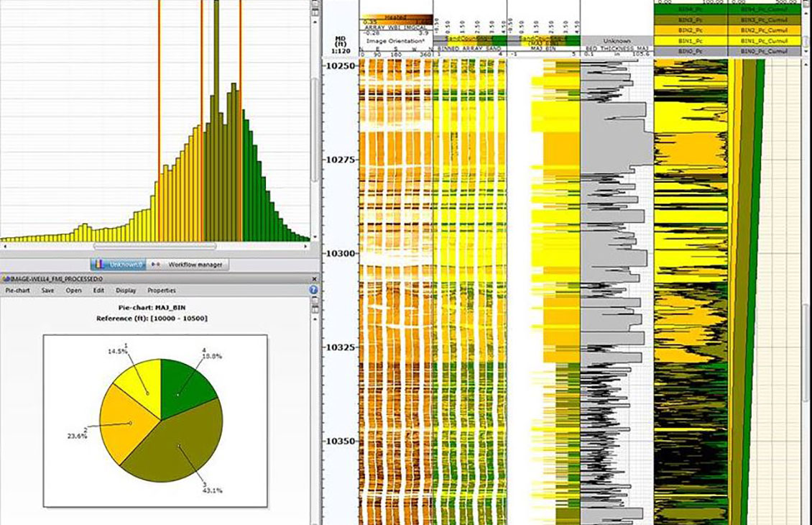Click the IMAGE-WELL4_FMI_PROCESSED window title icon

coord(4,278)
